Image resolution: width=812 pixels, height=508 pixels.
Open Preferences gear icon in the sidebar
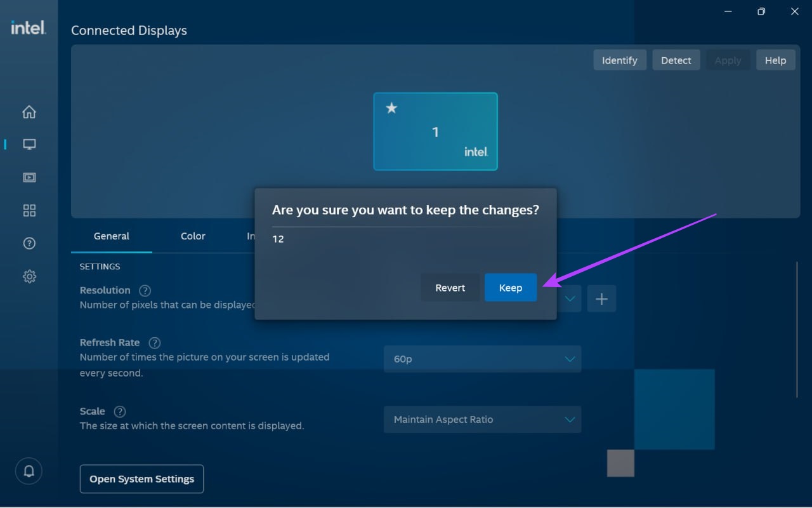point(29,276)
